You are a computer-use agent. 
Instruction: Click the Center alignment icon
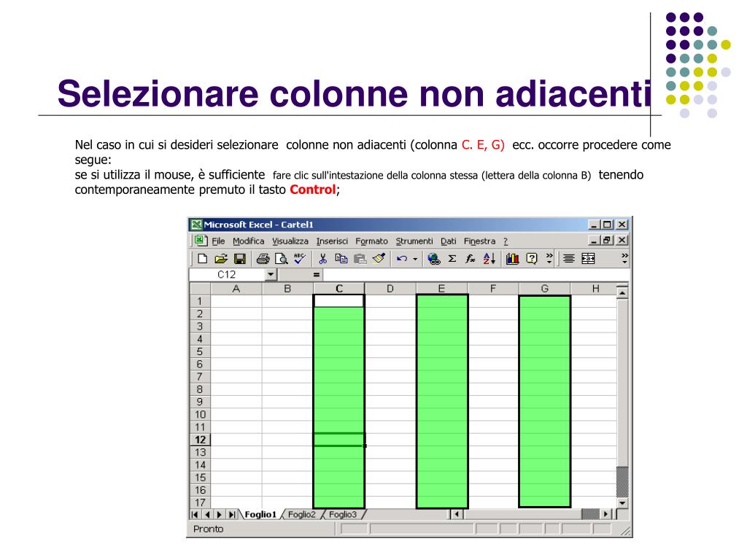point(569,259)
